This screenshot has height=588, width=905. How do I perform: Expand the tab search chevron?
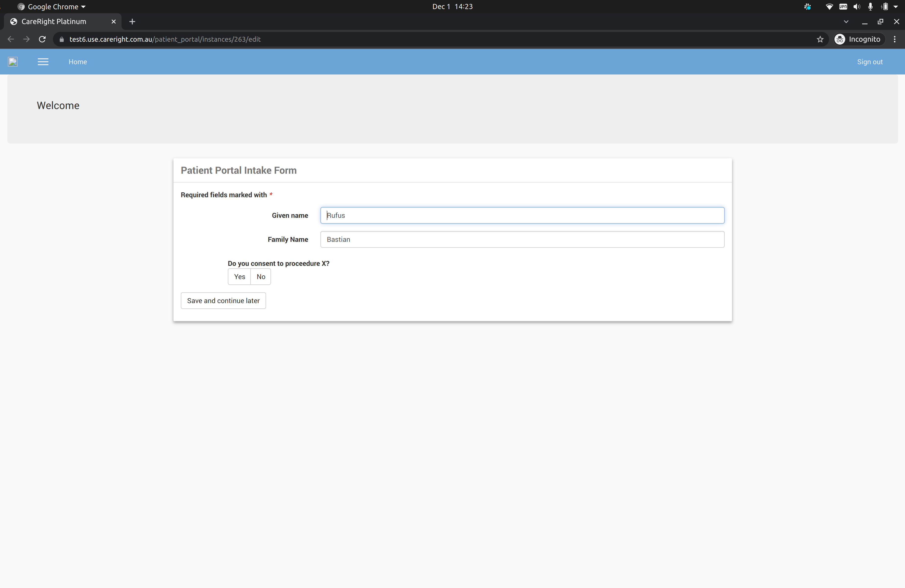click(x=846, y=22)
